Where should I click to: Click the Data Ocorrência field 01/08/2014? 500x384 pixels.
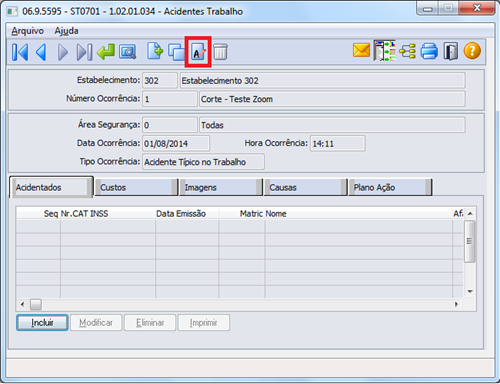click(176, 143)
